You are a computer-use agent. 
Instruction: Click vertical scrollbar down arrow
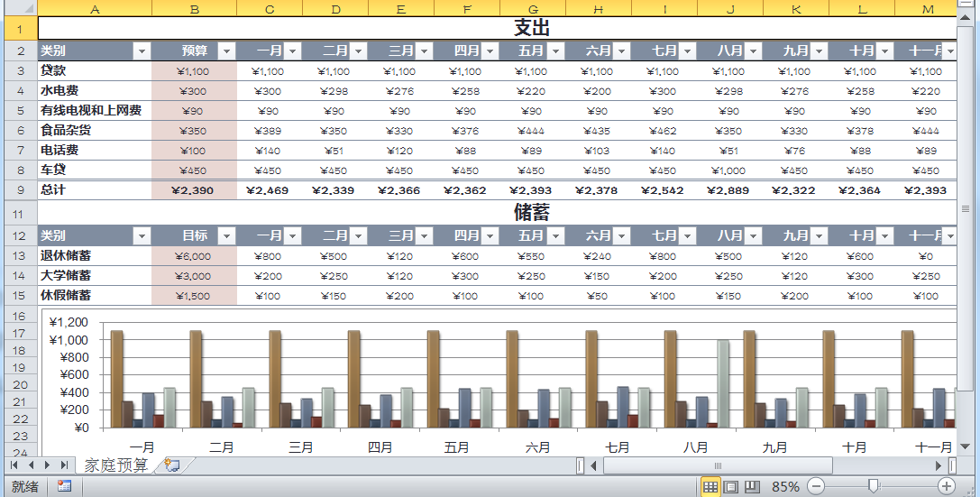[965, 446]
